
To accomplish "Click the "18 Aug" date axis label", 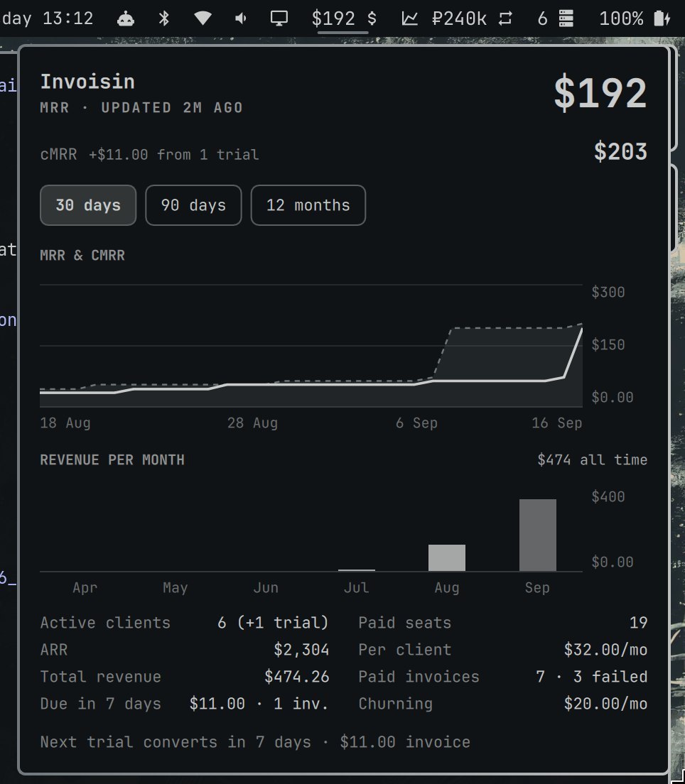I will tap(65, 423).
